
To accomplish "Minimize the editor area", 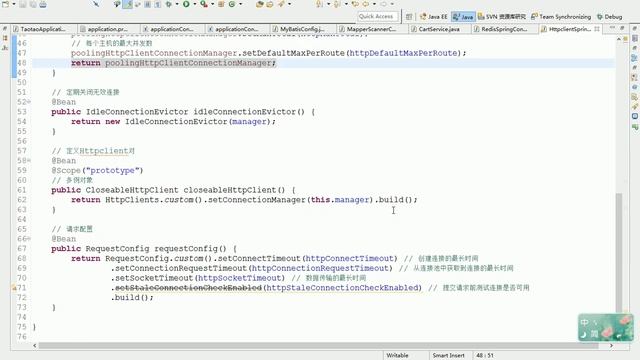I will pyautogui.click(x=612, y=27).
